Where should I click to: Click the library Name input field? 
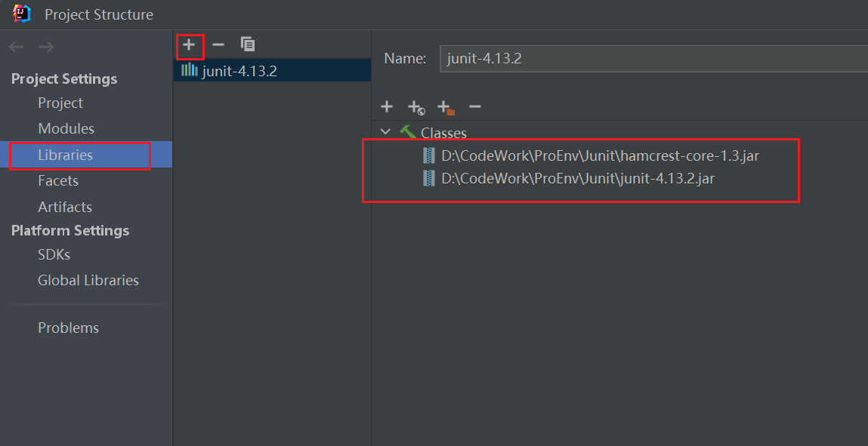pos(653,59)
